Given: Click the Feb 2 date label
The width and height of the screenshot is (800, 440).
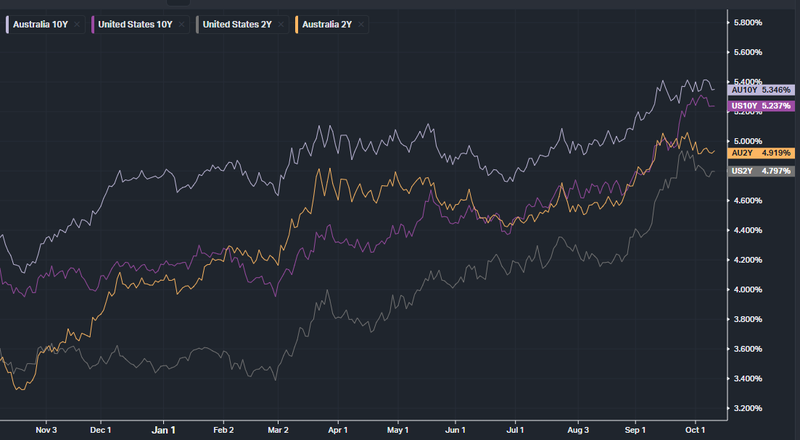Looking at the screenshot, I should pyautogui.click(x=223, y=430).
